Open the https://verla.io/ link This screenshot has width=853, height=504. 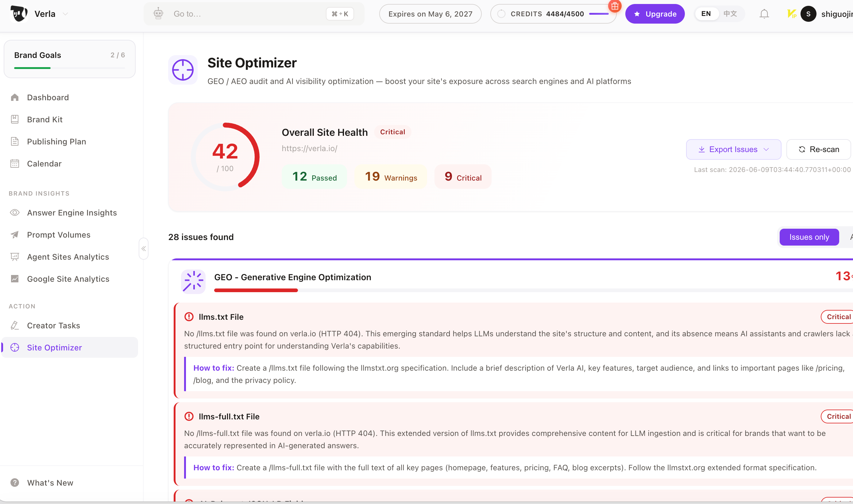point(309,148)
